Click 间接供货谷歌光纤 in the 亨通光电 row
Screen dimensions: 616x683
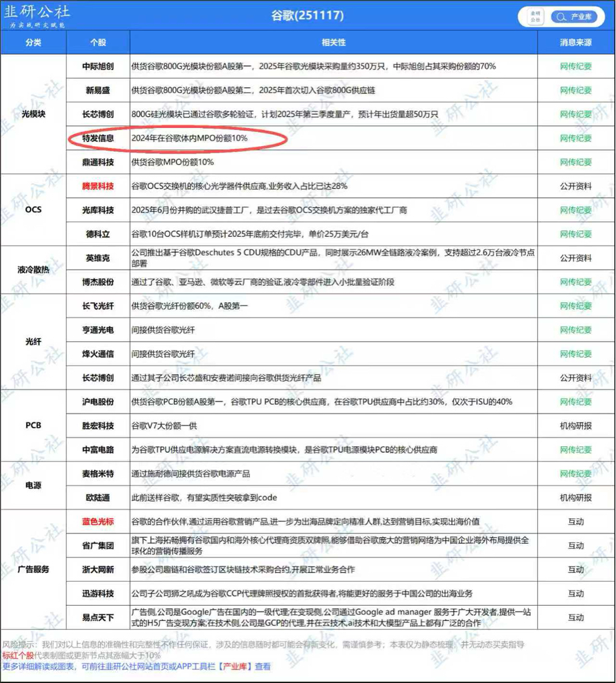163,329
